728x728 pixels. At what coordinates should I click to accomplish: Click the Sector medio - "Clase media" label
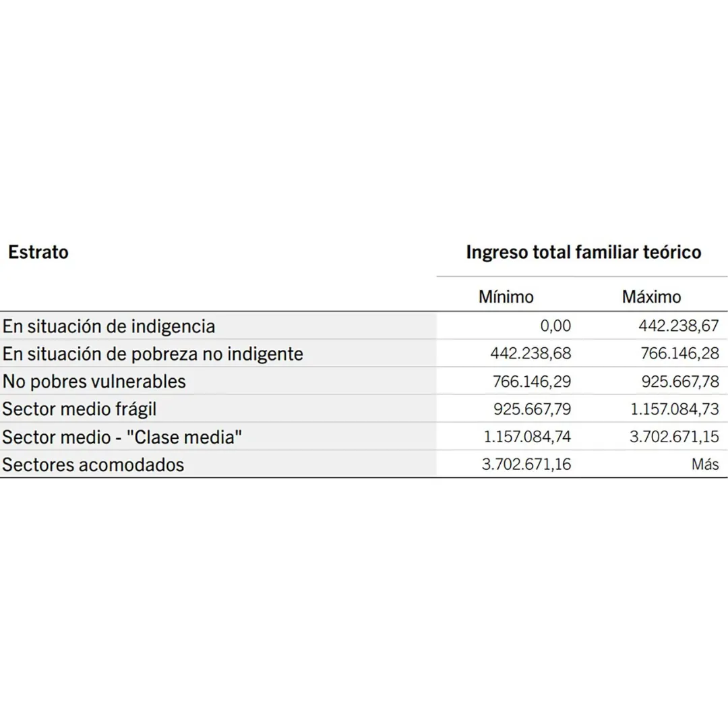[122, 437]
